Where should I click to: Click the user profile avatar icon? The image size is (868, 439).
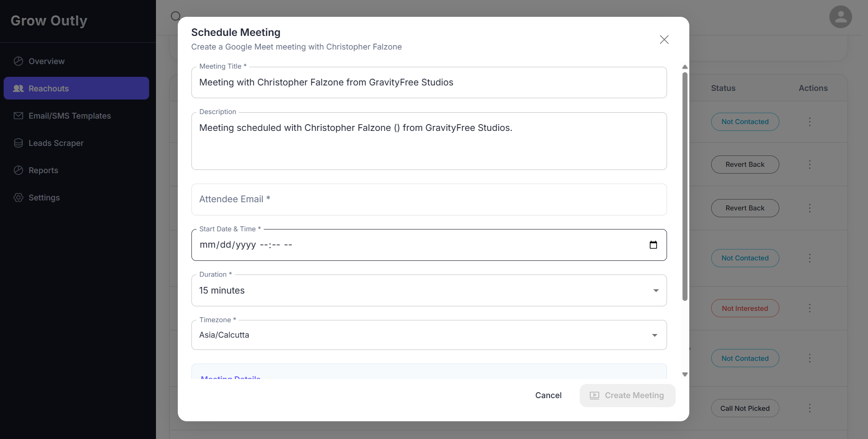(840, 17)
